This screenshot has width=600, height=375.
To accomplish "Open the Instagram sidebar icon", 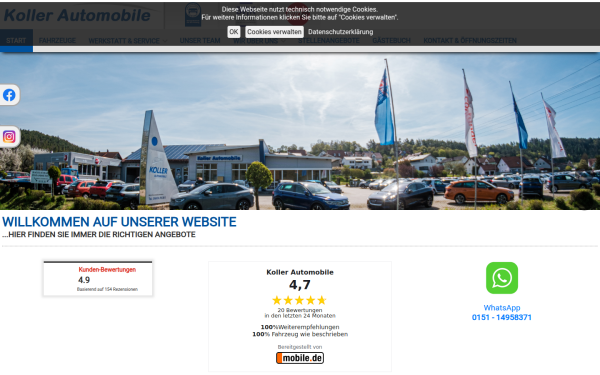I will pos(9,137).
